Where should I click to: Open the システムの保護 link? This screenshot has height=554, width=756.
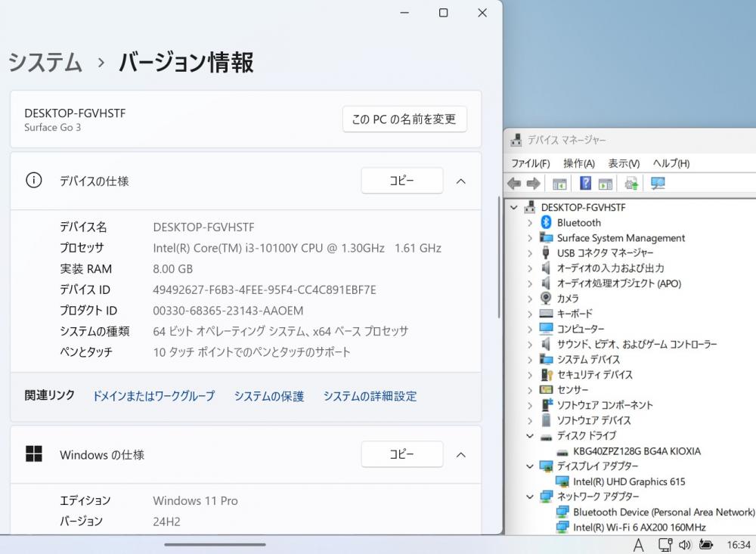click(269, 396)
